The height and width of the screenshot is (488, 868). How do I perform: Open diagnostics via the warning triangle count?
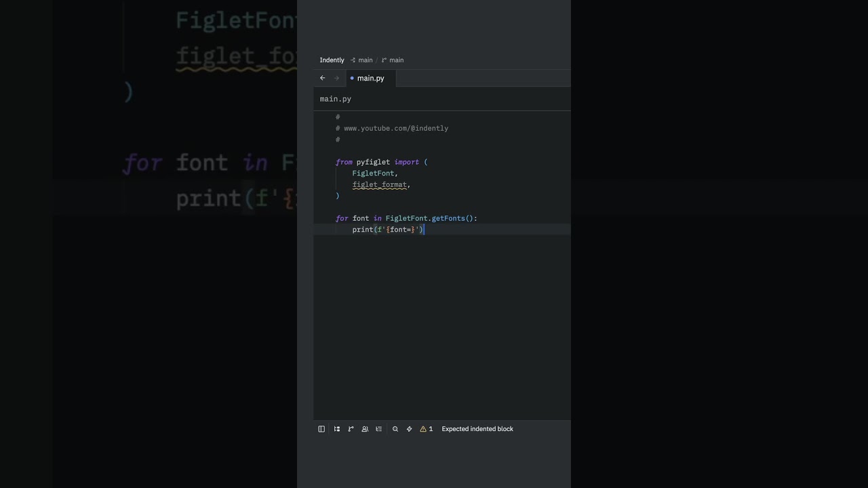pyautogui.click(x=426, y=429)
